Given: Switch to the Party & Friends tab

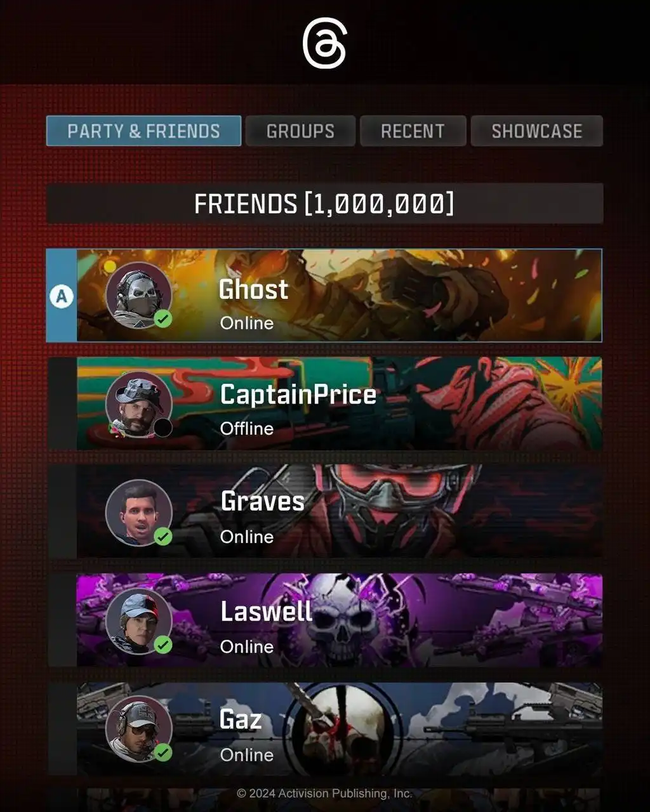Looking at the screenshot, I should click(x=143, y=131).
